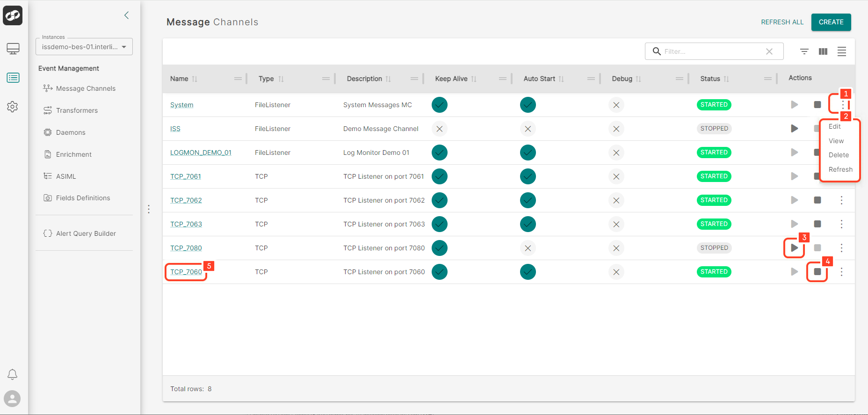Image resolution: width=868 pixels, height=415 pixels.
Task: Open the monitor dashboard icon in left rail
Action: (x=13, y=48)
